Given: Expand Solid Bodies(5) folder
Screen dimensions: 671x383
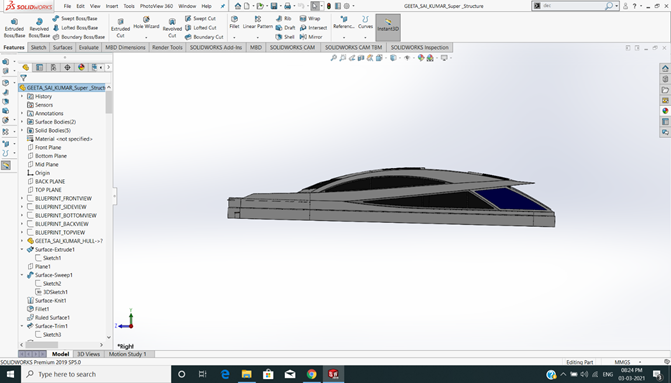Looking at the screenshot, I should point(22,131).
